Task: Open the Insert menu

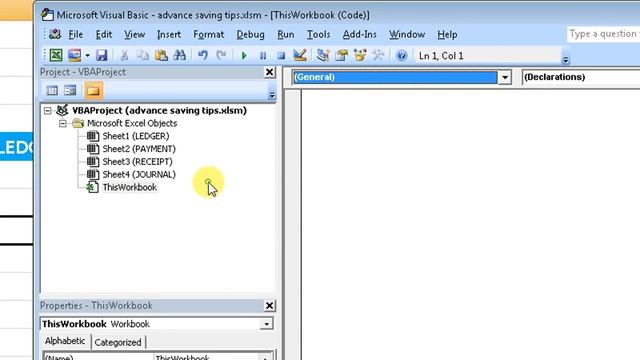Action: pyautogui.click(x=169, y=35)
